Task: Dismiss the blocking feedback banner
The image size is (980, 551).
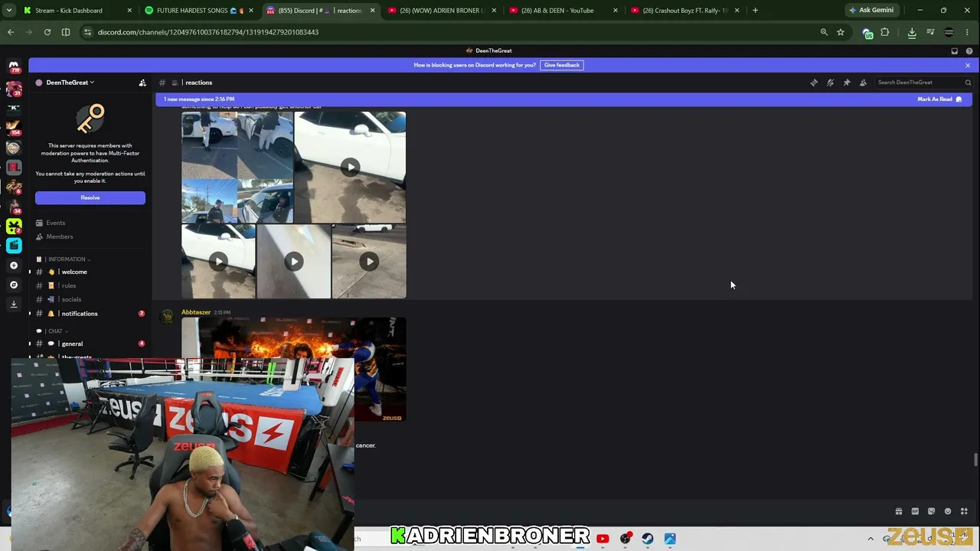Action: point(968,65)
